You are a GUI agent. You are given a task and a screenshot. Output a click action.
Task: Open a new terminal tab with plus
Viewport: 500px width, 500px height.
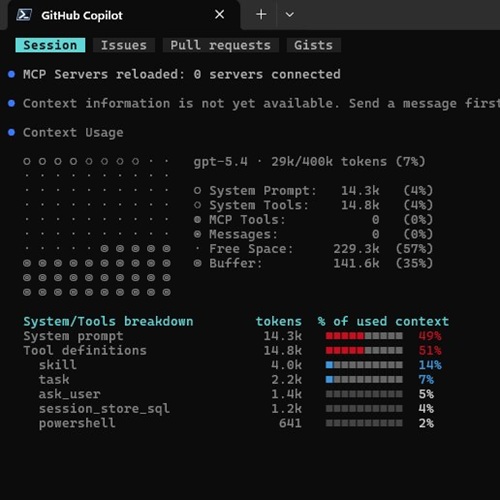[261, 14]
